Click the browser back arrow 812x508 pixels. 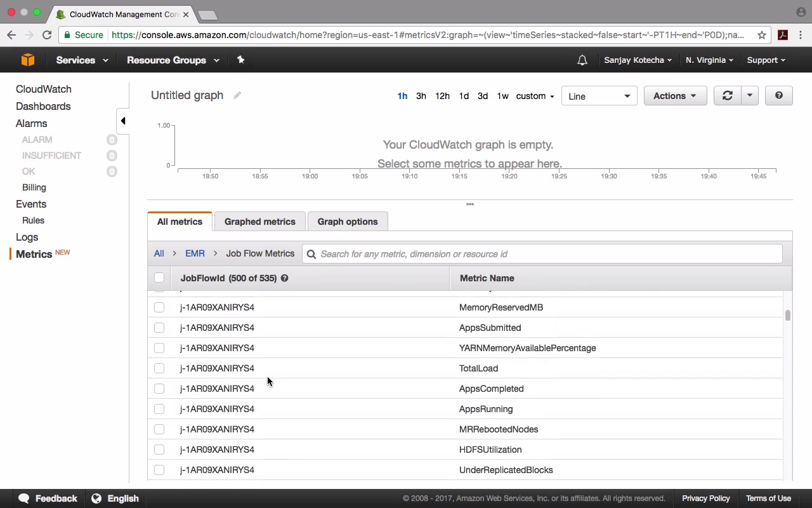[x=11, y=35]
